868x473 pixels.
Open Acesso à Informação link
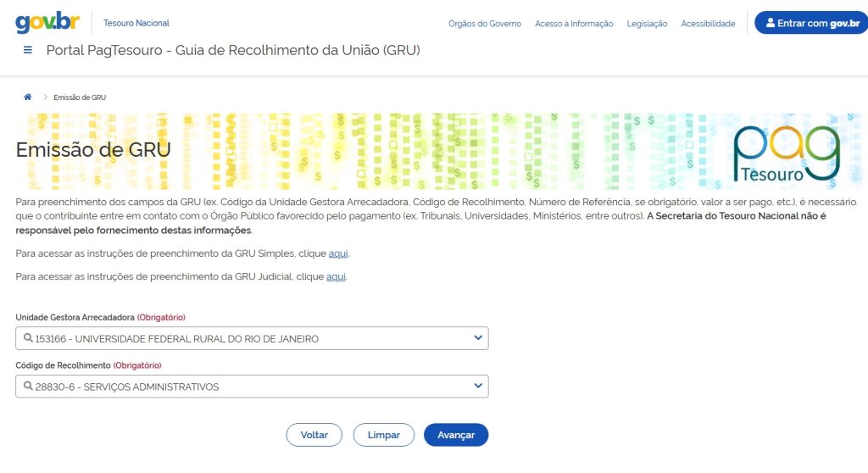[574, 24]
